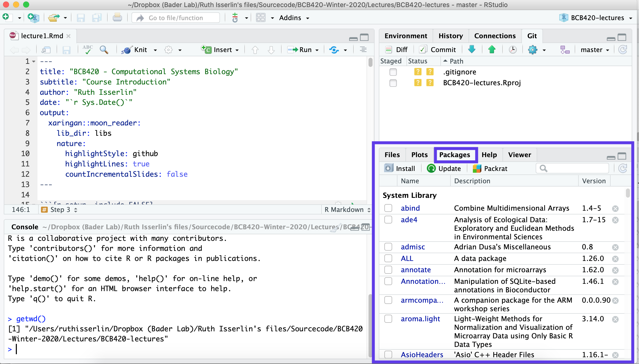
Task: Switch to the History tab
Action: coord(451,36)
